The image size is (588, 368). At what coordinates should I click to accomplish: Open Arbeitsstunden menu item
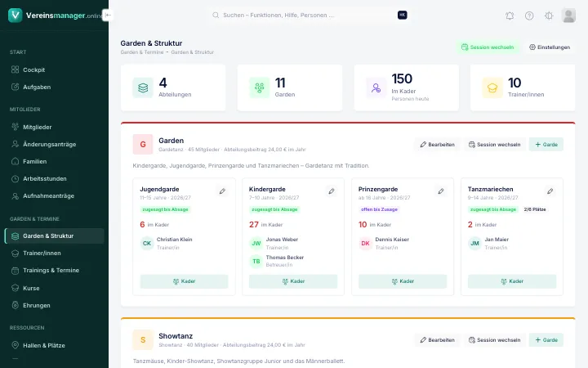(55, 179)
